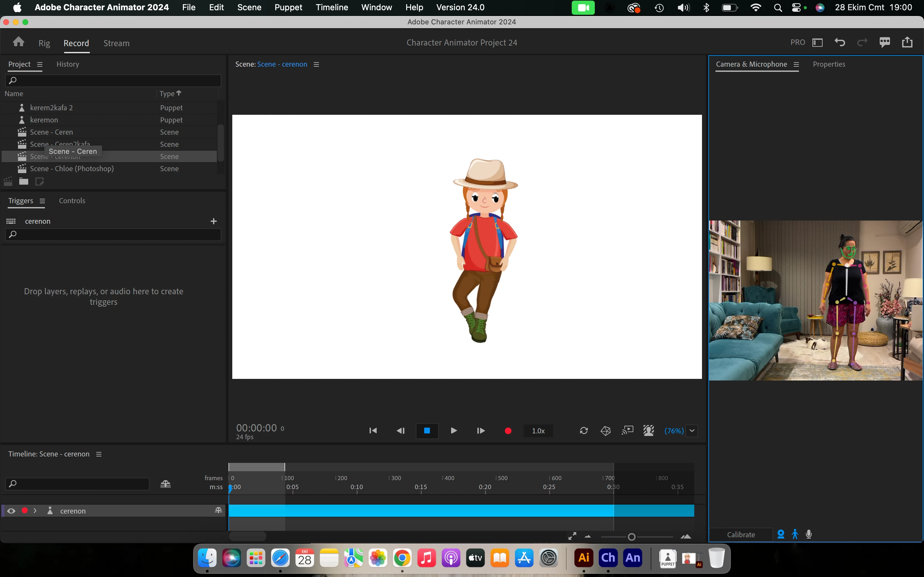
Task: Click the Home icon
Action: (18, 42)
